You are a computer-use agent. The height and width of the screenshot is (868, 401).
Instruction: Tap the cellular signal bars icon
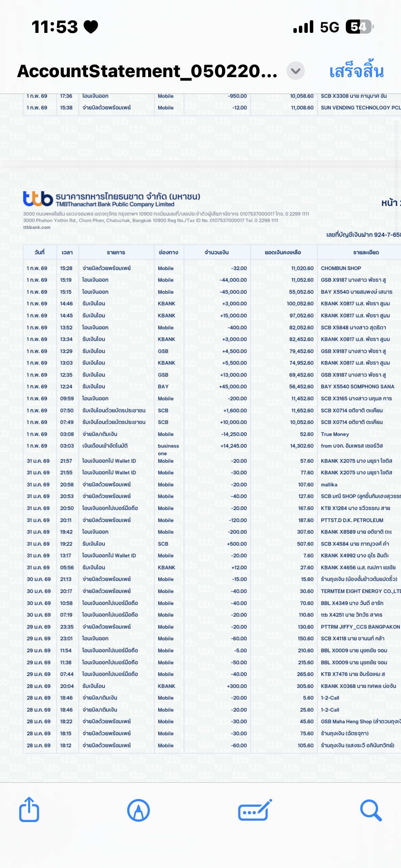(x=303, y=27)
